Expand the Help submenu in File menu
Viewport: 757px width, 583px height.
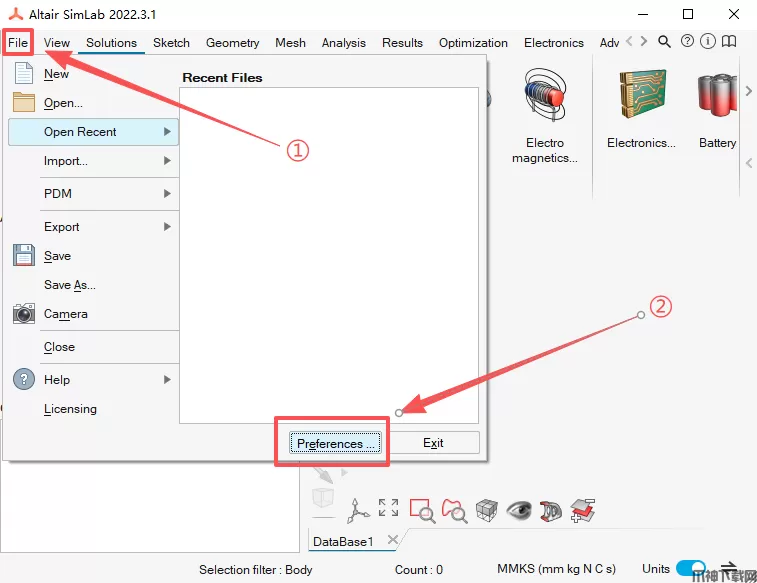(x=93, y=379)
